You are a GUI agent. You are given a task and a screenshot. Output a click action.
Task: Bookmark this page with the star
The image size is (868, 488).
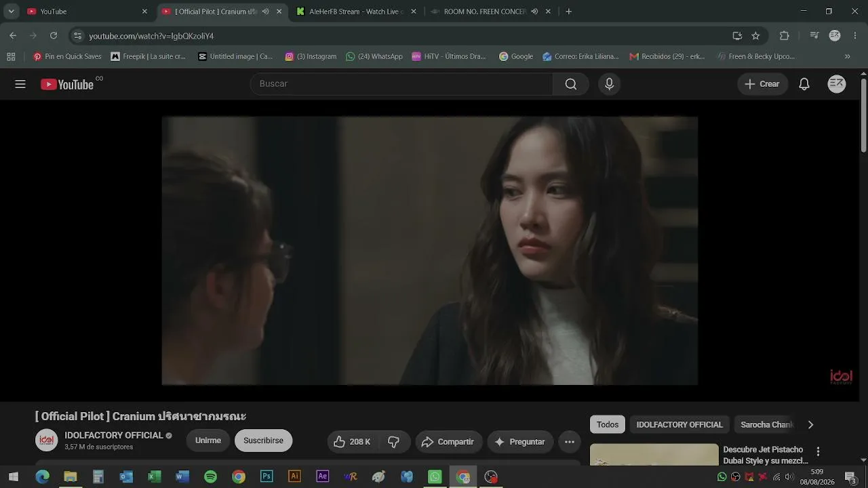pyautogui.click(x=755, y=36)
